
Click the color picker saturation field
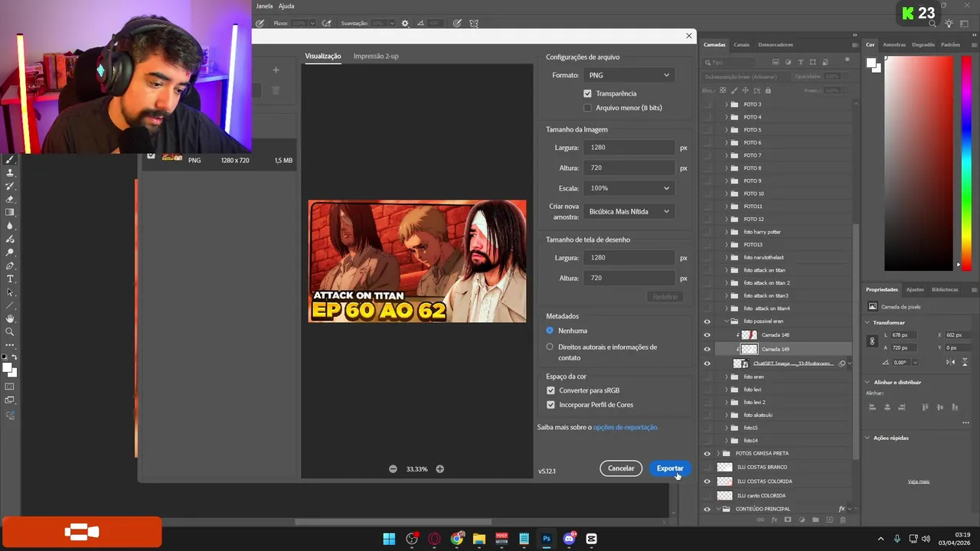coord(920,163)
